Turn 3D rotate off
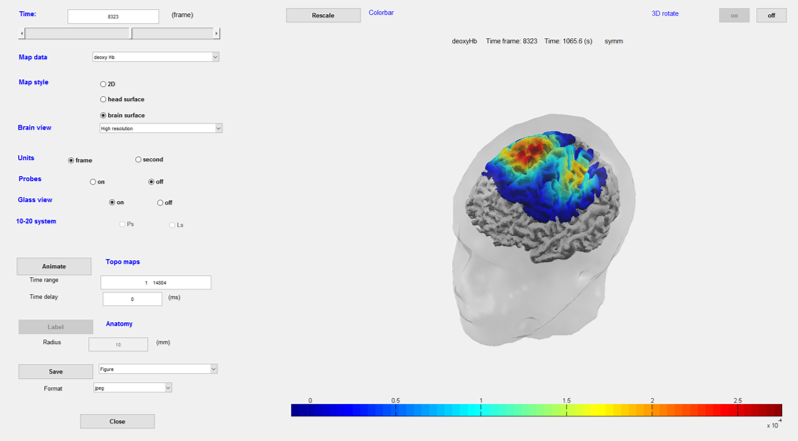Image resolution: width=798 pixels, height=441 pixels. click(x=771, y=15)
